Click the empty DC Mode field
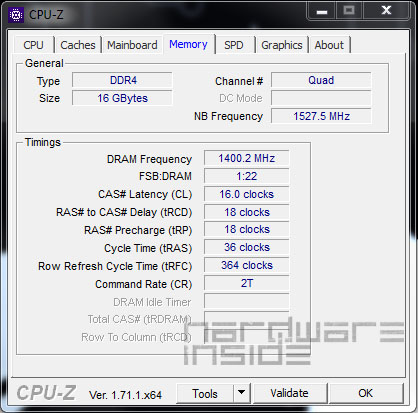This screenshot has width=418, height=413. tap(321, 98)
